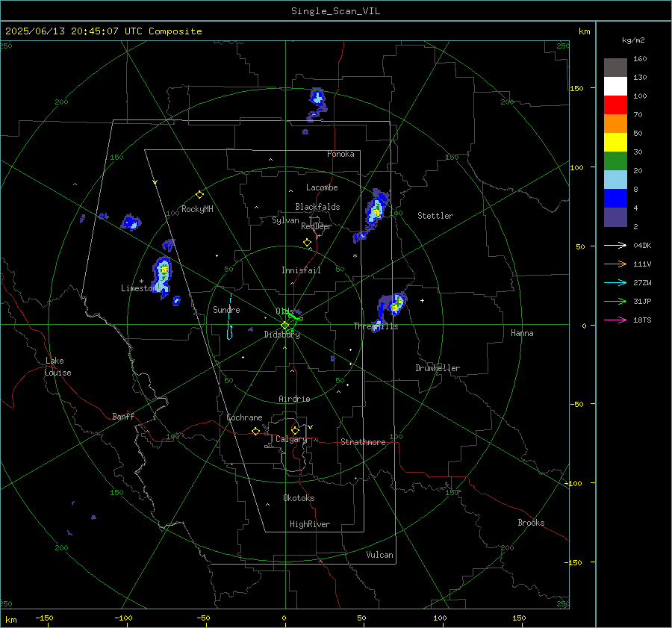Viewport: 672px width, 628px height.
Task: Click the RockyMH label
Action: tap(197, 209)
